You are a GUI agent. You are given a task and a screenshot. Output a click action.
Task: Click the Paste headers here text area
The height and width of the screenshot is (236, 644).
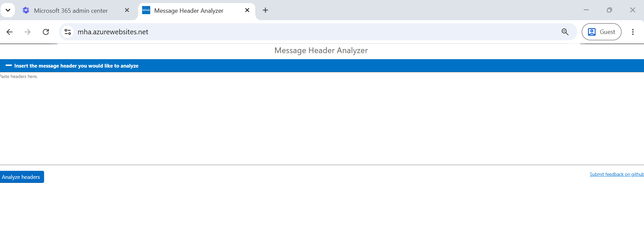[x=322, y=118]
